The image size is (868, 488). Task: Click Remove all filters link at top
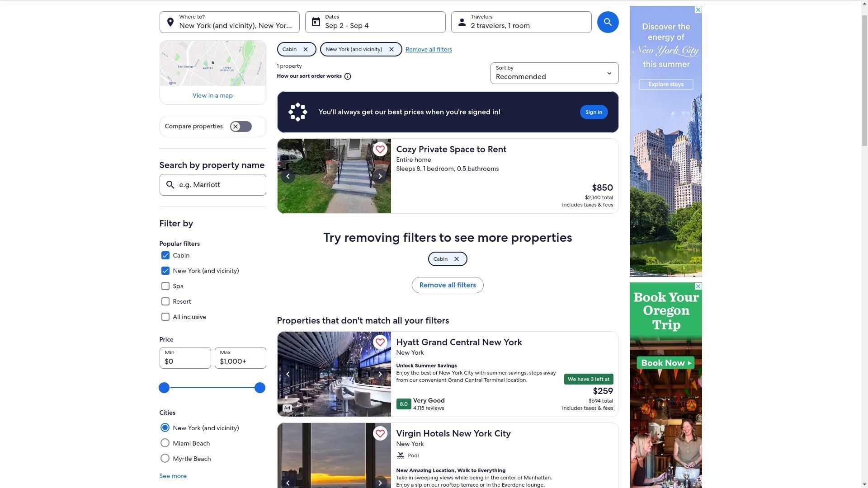click(429, 49)
